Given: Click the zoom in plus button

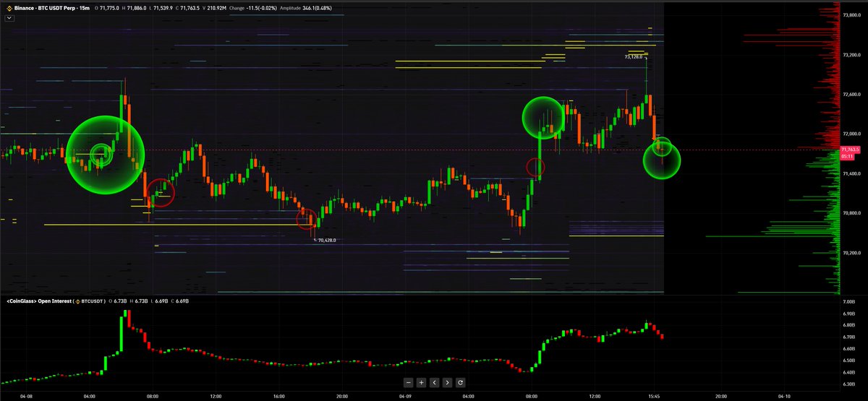Looking at the screenshot, I should pos(422,382).
